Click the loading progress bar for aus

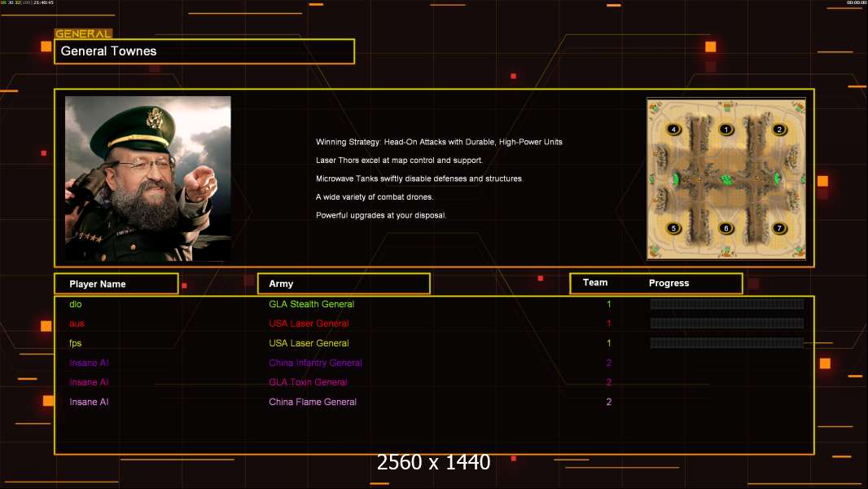click(x=727, y=324)
